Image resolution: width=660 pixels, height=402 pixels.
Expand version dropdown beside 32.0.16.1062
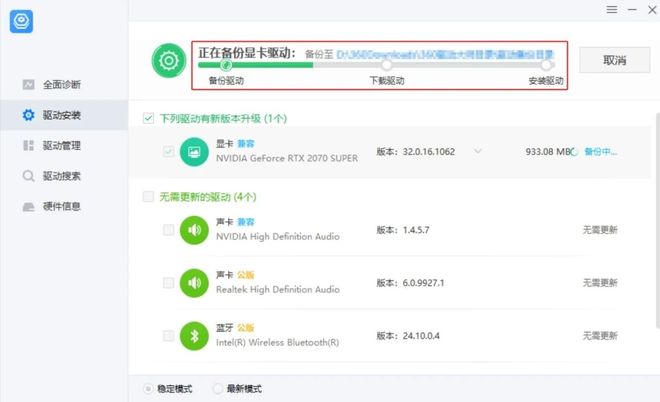tap(477, 151)
